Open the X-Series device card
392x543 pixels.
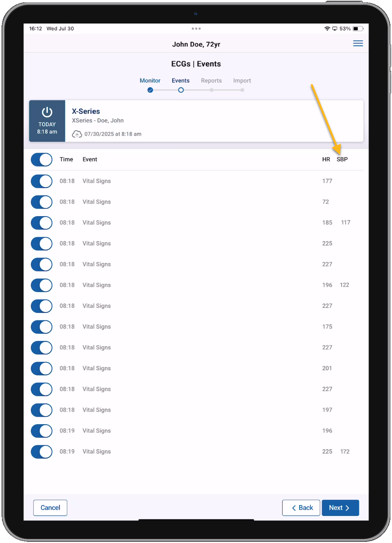coord(196,121)
